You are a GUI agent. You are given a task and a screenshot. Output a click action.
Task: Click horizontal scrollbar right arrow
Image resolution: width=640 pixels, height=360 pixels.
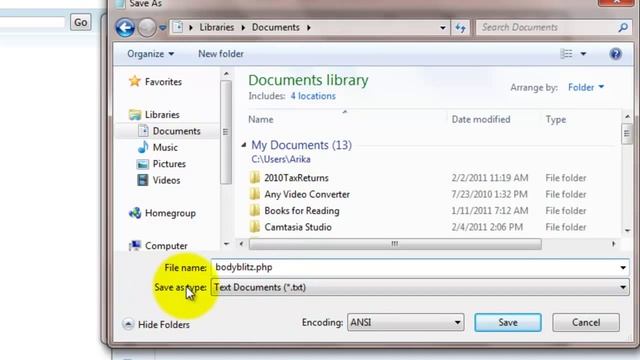[x=613, y=244]
